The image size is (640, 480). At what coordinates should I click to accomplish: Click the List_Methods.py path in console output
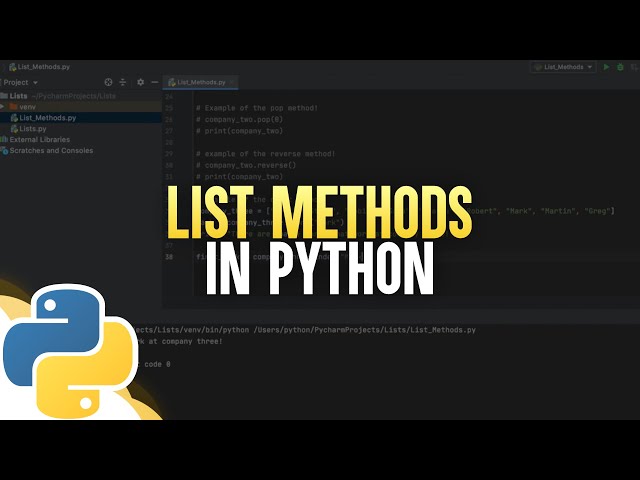click(364, 330)
